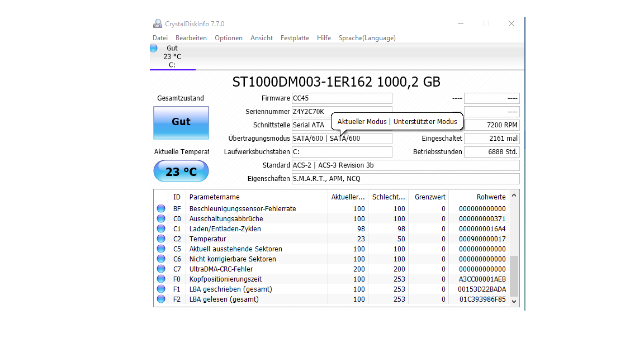
Task: Select the Gut 23 °C C: drive tab
Action: pos(173,56)
